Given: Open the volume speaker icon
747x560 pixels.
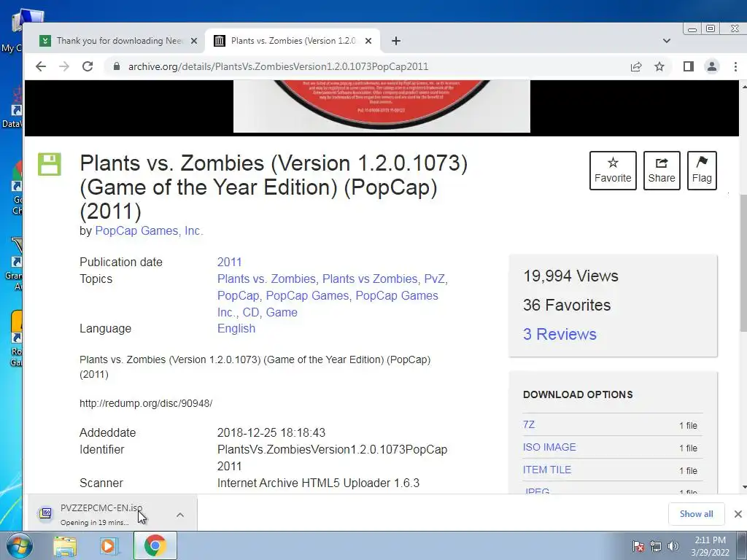Looking at the screenshot, I should (673, 546).
